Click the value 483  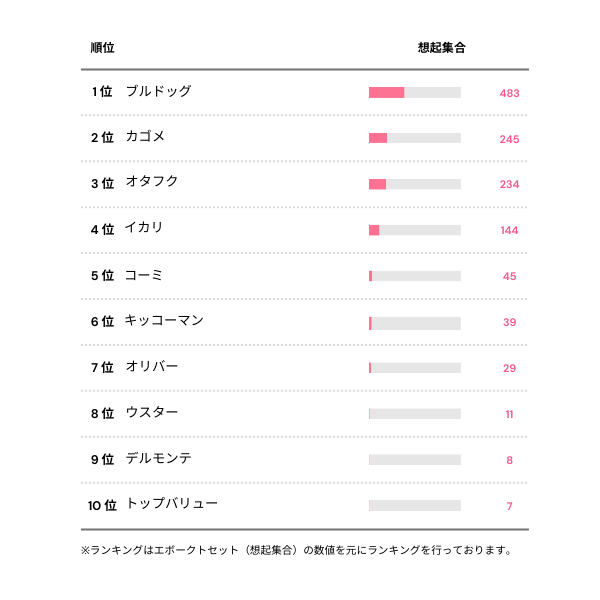click(x=509, y=93)
